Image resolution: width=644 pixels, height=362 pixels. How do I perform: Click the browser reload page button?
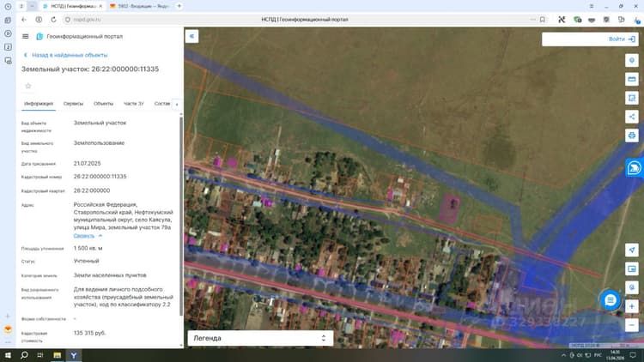point(53,19)
